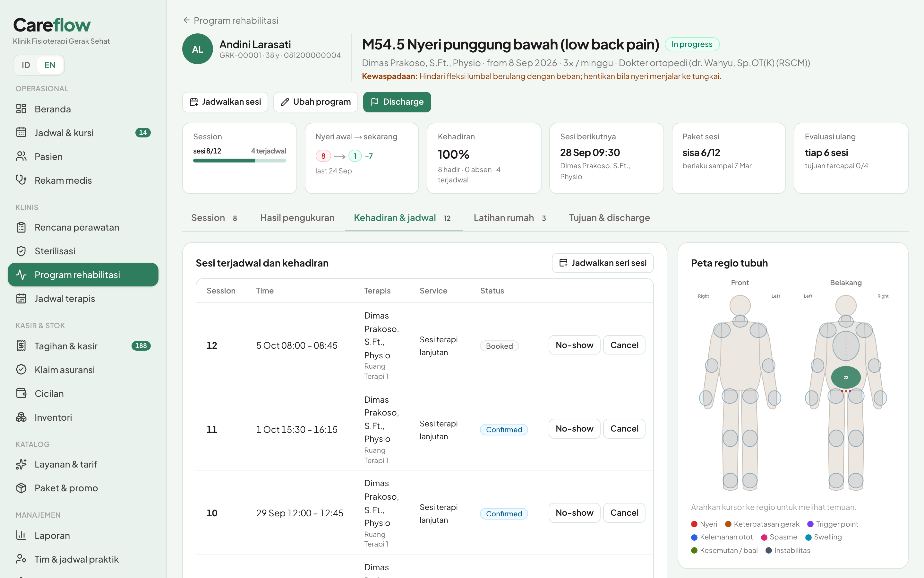Open the Rekam medis stethoscope icon

21,180
